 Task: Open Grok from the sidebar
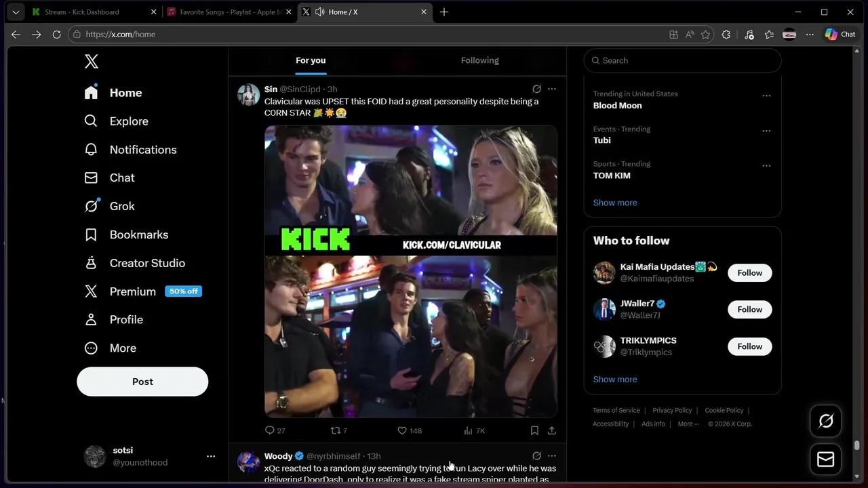click(109, 206)
